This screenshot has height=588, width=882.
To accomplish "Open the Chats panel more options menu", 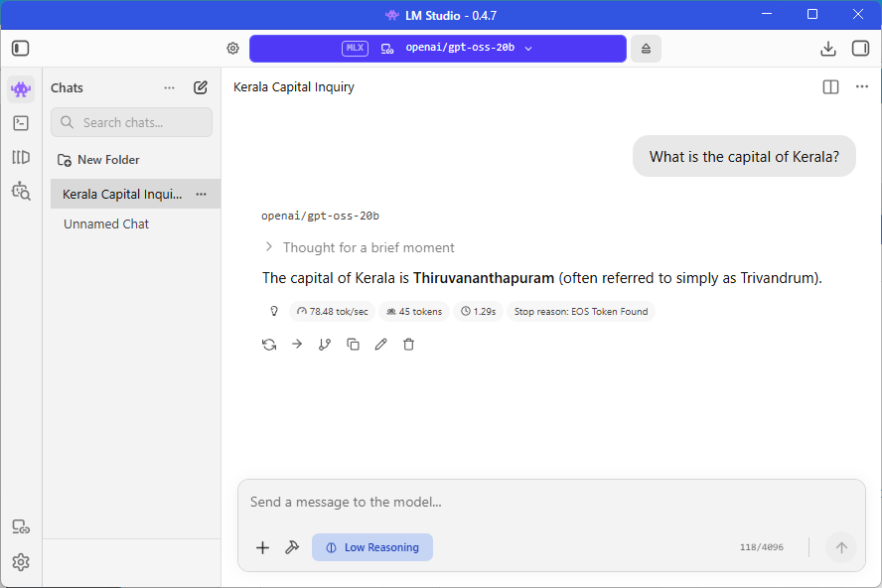I will [x=170, y=87].
